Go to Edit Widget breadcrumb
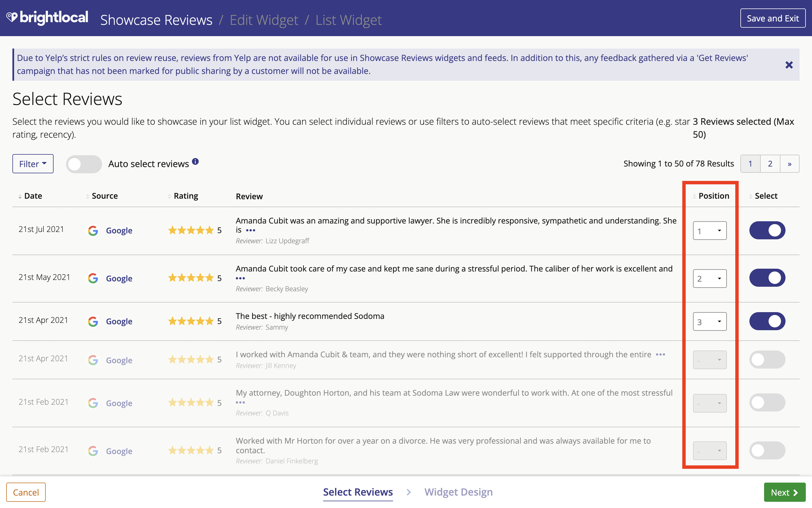This screenshot has height=508, width=812. (264, 20)
